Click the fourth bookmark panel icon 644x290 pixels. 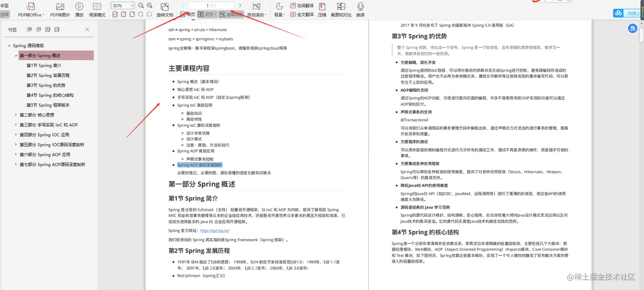57,29
